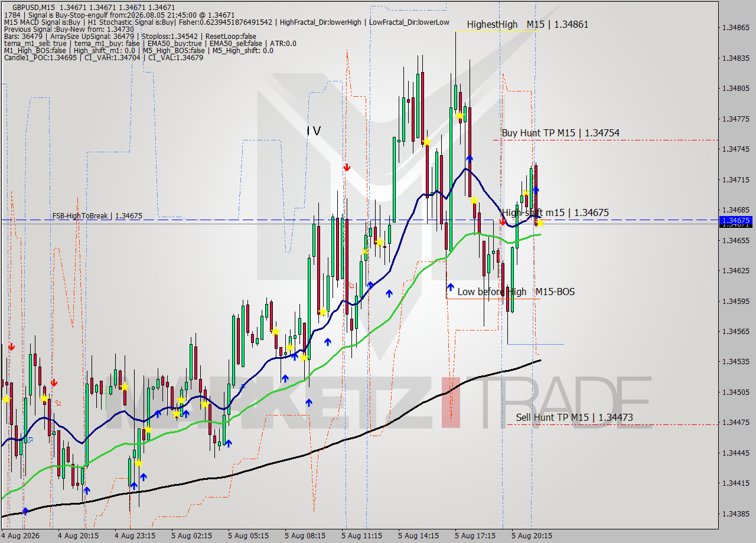
Task: Click the Buy Hunt TP M15 1.34754 label
Action: (561, 133)
